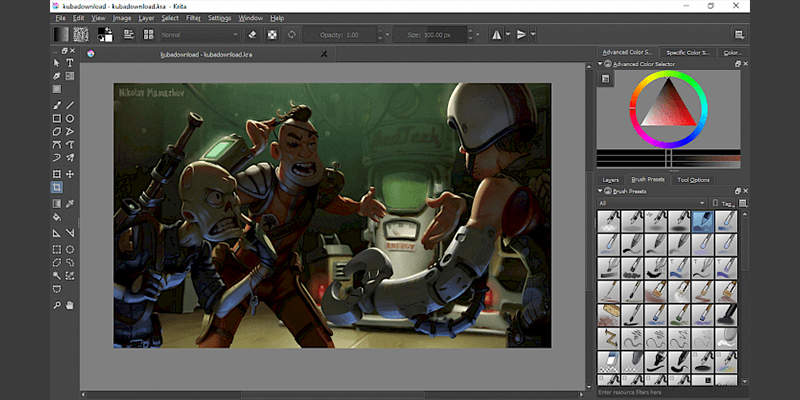The width and height of the screenshot is (800, 400).
Task: Select the Color Picker eyedropper tool
Action: (x=70, y=204)
